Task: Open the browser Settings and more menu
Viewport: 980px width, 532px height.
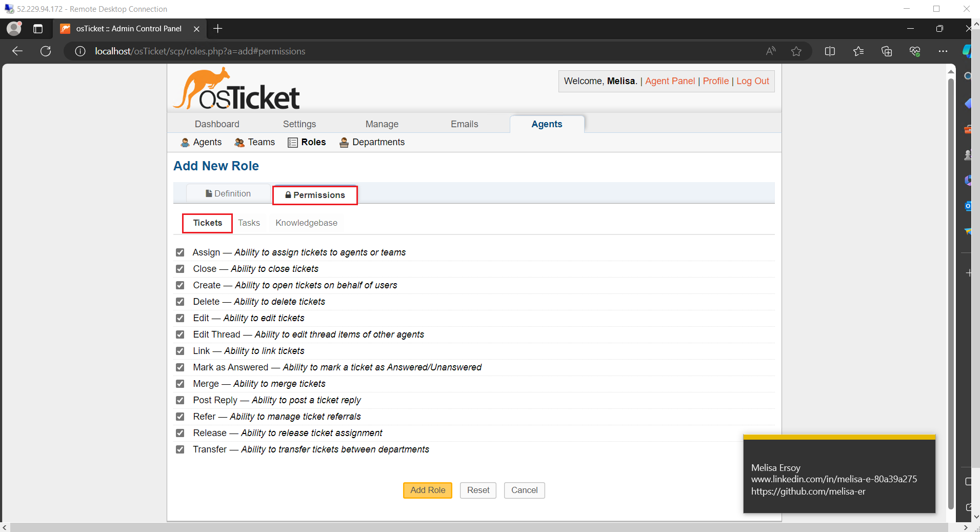Action: coord(943,51)
